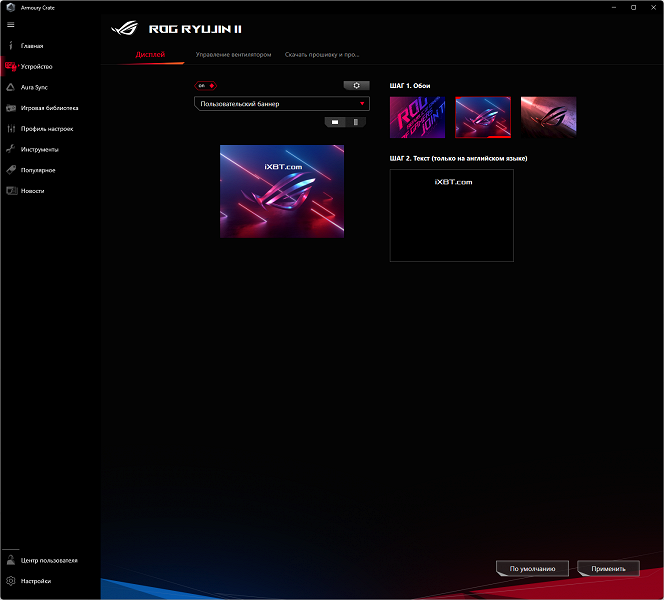Expand the Пользовательский баннер dropdown
The image size is (664, 600).
click(x=282, y=104)
